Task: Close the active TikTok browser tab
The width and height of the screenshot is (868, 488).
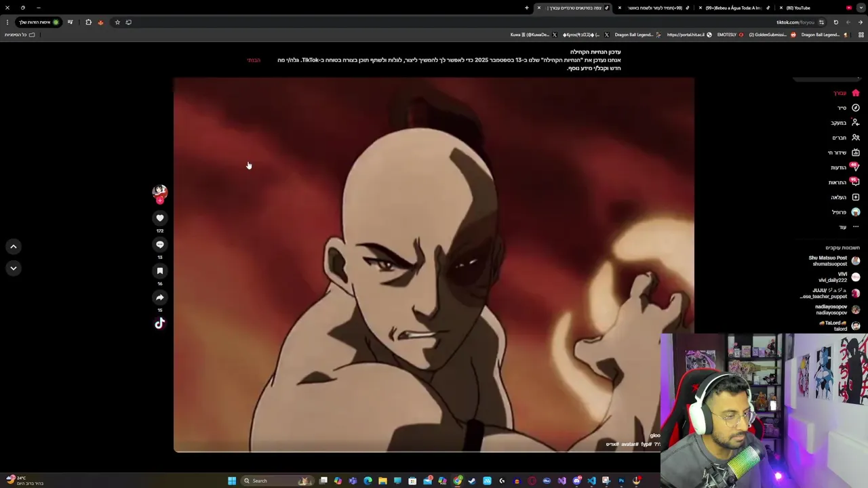Action: [x=539, y=7]
